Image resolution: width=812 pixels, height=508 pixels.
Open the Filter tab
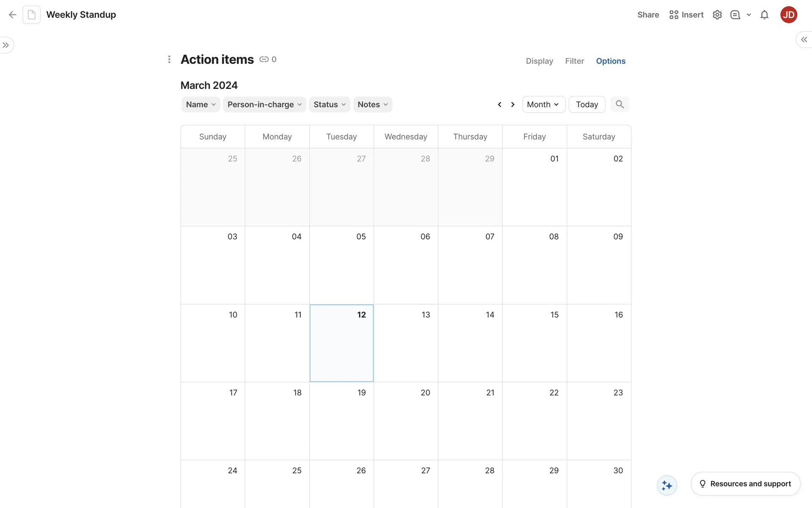pos(574,61)
